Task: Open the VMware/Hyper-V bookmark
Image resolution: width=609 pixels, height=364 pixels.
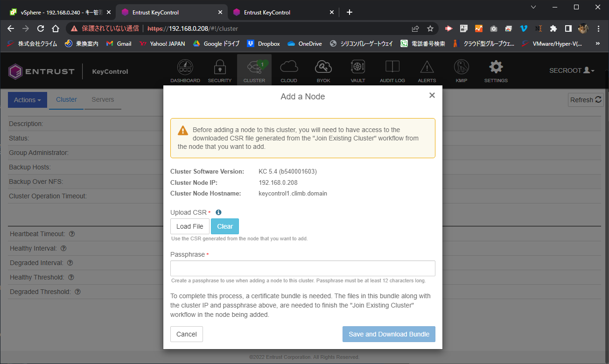Action: click(x=552, y=43)
